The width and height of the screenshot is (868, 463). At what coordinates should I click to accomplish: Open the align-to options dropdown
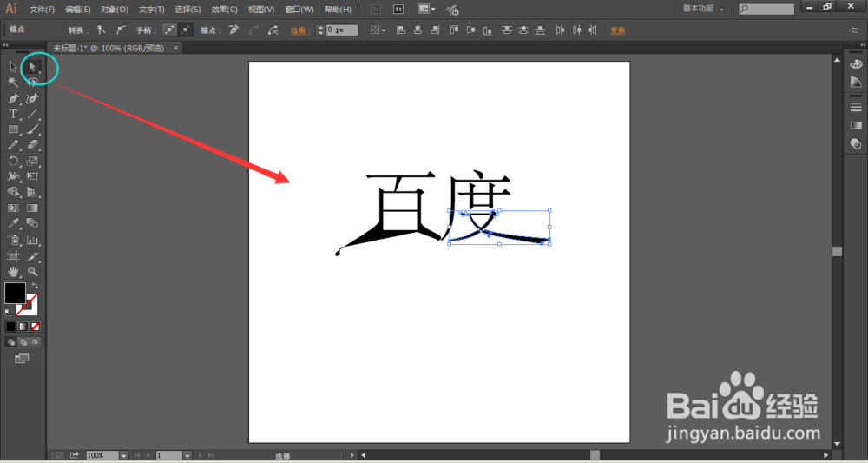378,30
